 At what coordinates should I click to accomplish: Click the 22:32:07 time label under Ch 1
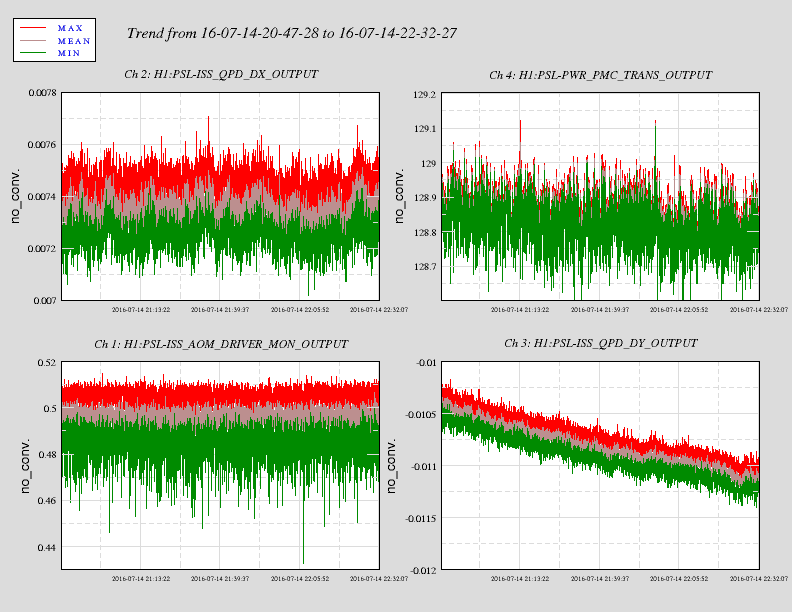click(x=379, y=579)
